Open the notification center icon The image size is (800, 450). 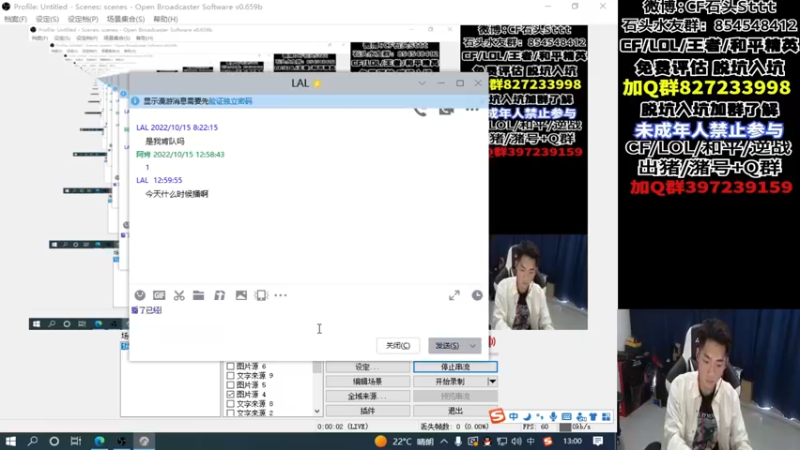click(598, 441)
